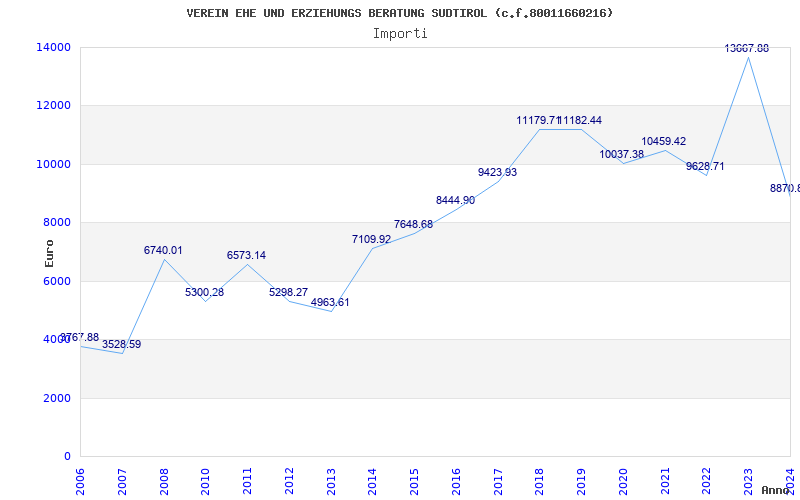
Task: Click the 12000 y-axis tick
Action: 54,106
